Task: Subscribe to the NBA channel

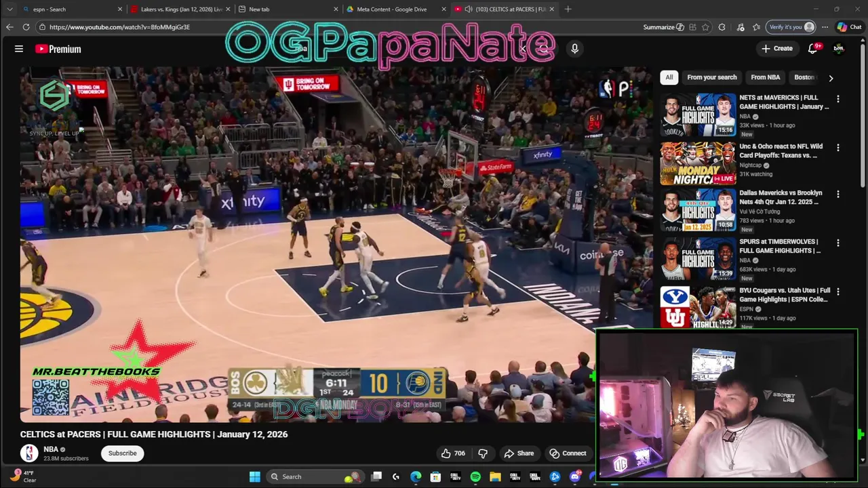Action: coord(123,453)
